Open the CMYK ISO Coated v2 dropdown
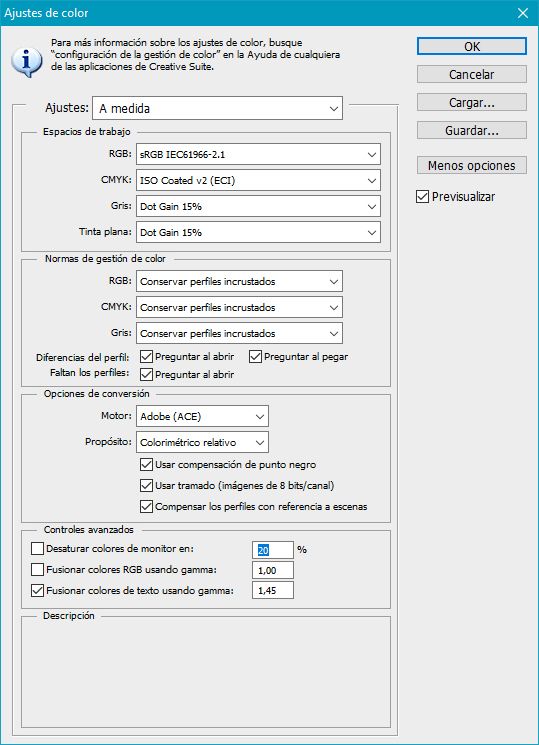The width and height of the screenshot is (539, 745). pos(258,181)
